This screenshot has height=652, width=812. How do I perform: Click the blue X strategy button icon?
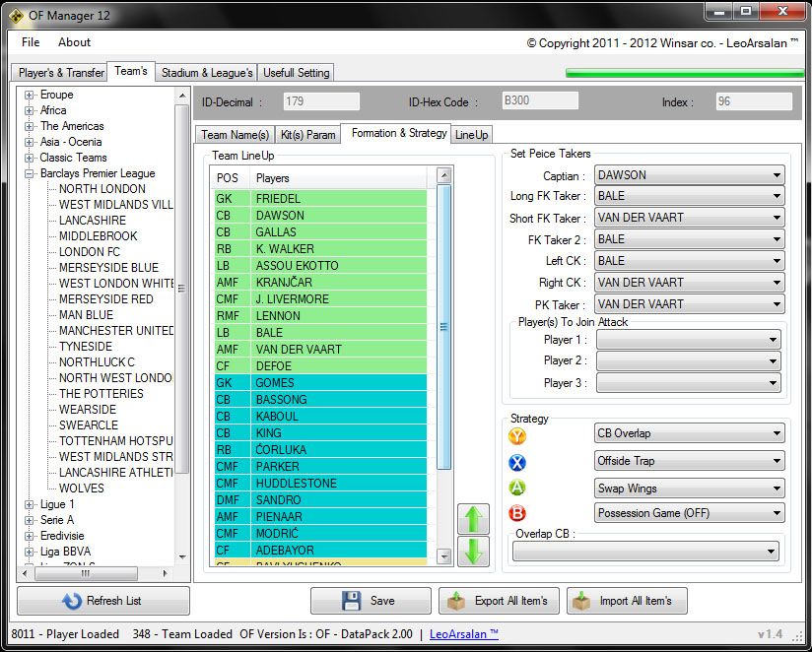(x=517, y=462)
